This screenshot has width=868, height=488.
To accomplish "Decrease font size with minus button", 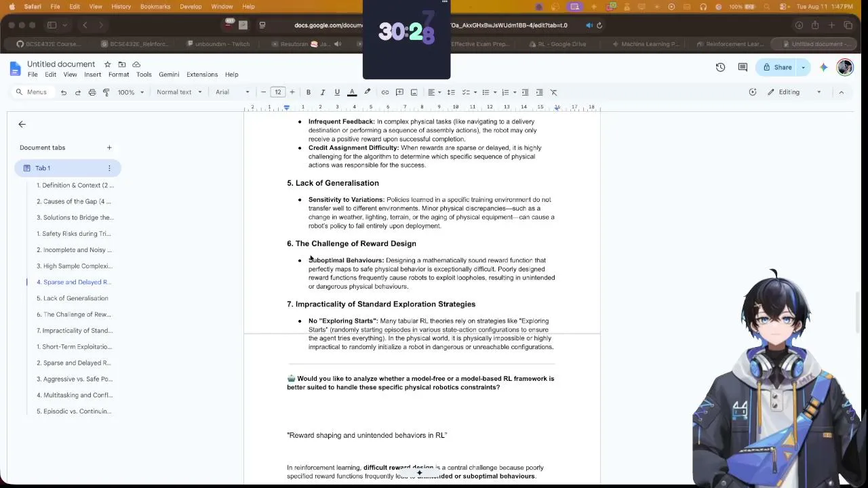I will pos(264,92).
